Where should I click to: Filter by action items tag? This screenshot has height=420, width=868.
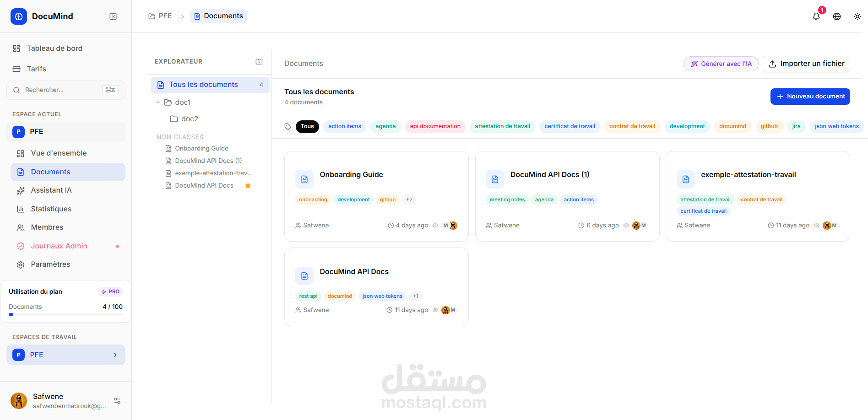(345, 127)
